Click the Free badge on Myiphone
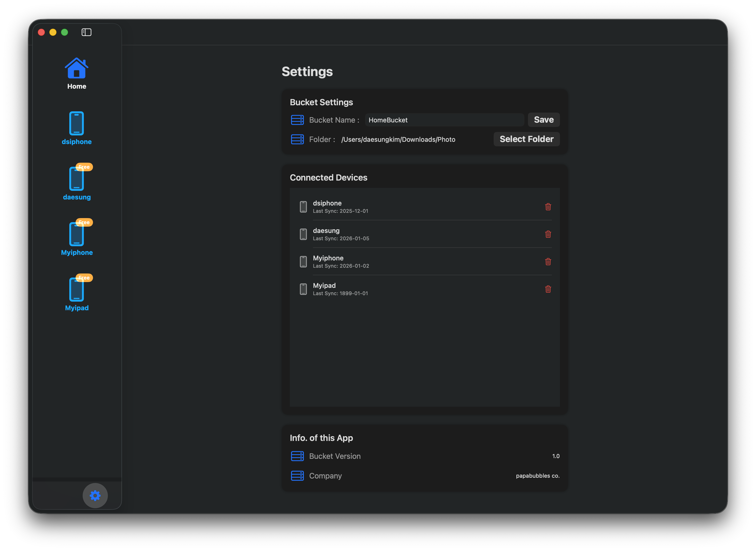Viewport: 756px width, 551px height. [84, 222]
